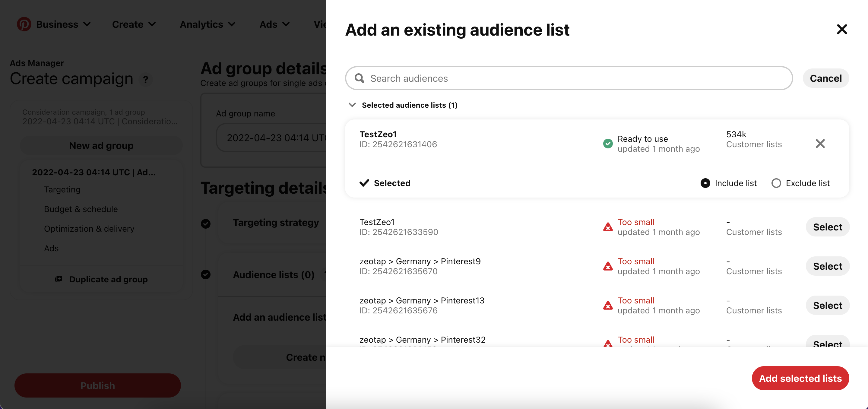Click the Targeting strategy checkmark icon

(x=206, y=224)
